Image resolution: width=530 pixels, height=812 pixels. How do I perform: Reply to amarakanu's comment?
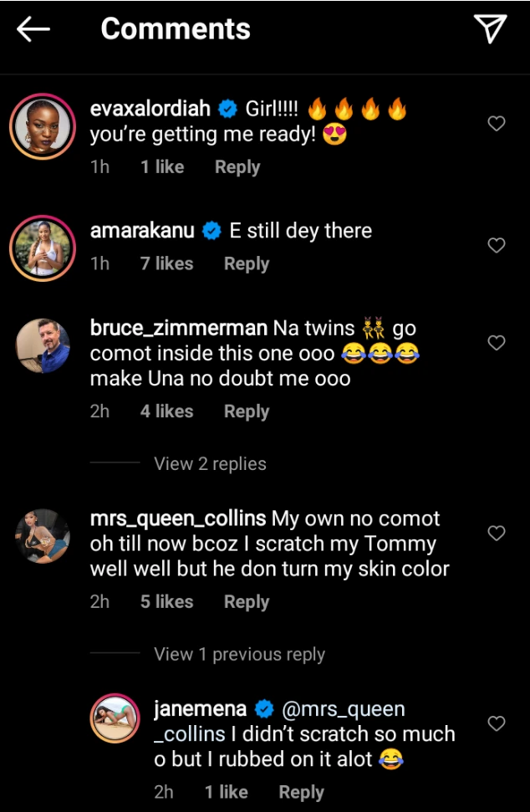(247, 264)
